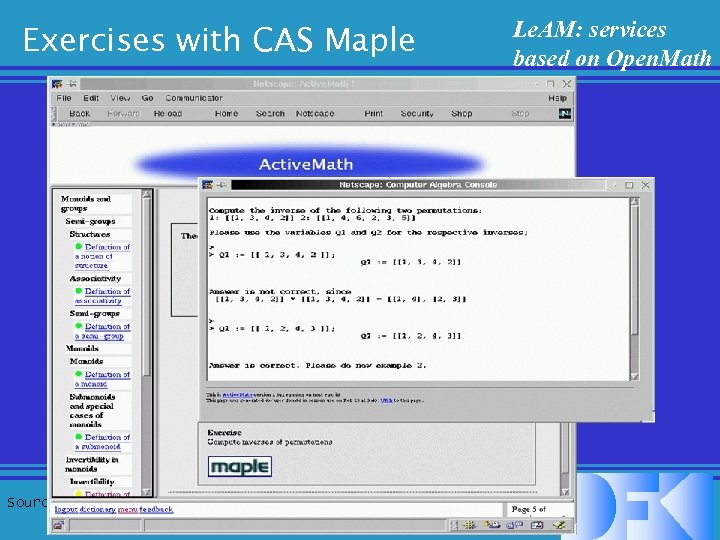
Task: Click the Back toolbar button
Action: (x=79, y=113)
